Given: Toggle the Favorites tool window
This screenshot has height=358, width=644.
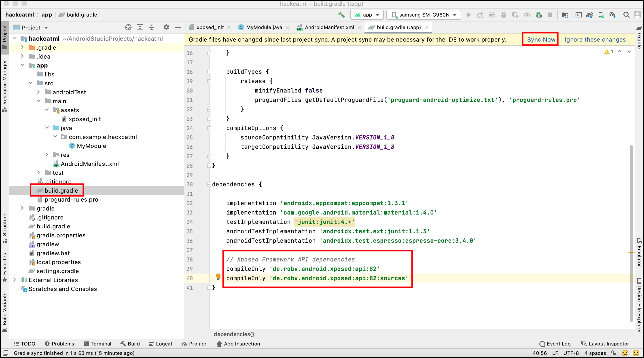Looking at the screenshot, I should (x=4, y=267).
